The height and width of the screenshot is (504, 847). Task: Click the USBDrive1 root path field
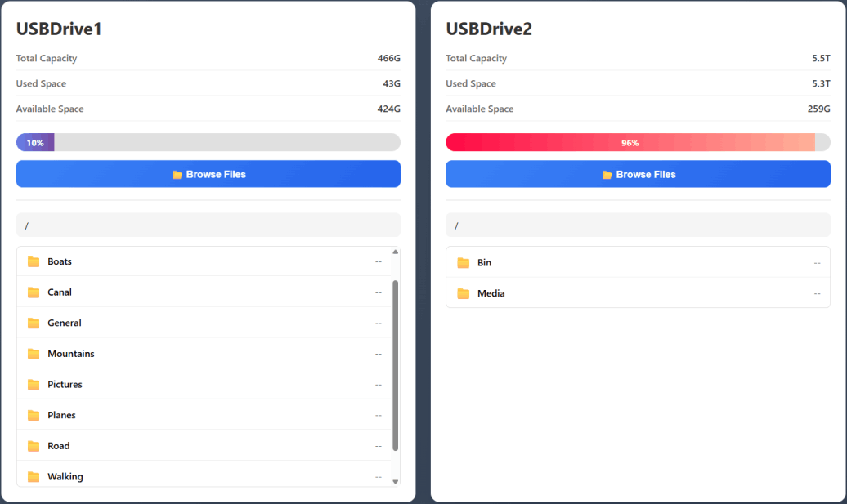[x=208, y=225]
